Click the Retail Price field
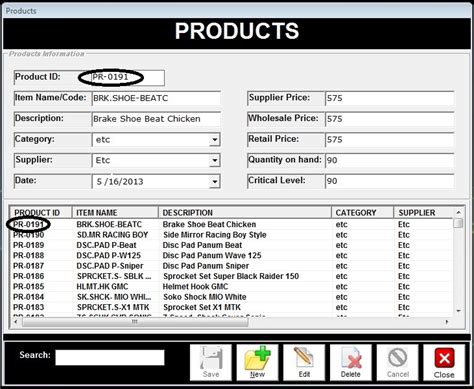The height and width of the screenshot is (389, 474). tap(389, 140)
